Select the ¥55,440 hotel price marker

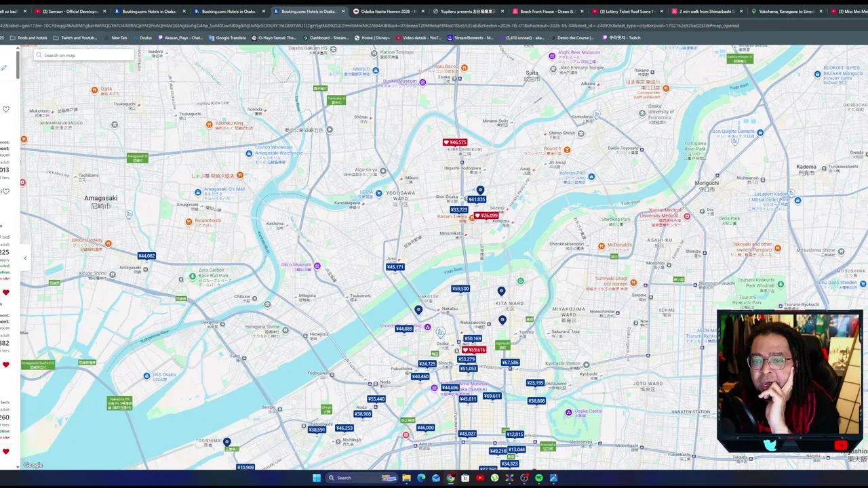click(x=376, y=399)
